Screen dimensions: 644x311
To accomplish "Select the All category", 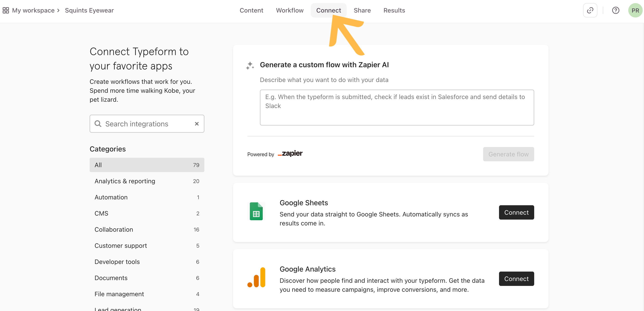I will (147, 165).
